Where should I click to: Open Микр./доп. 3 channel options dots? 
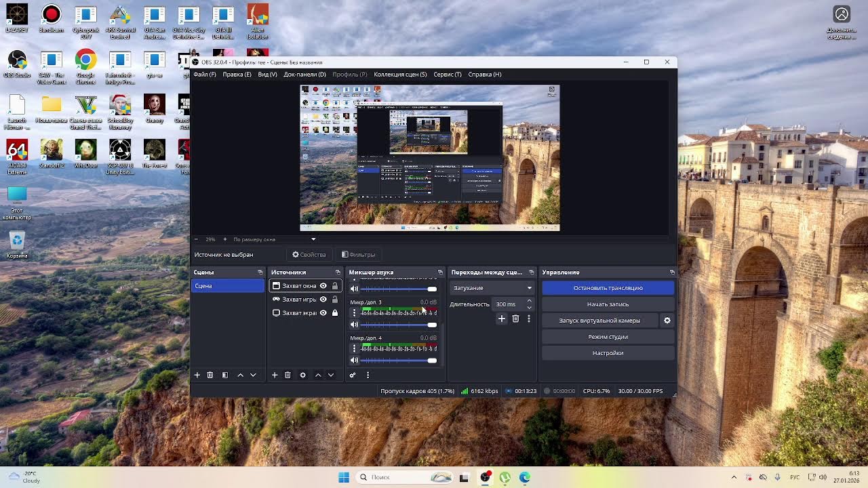[x=354, y=312]
